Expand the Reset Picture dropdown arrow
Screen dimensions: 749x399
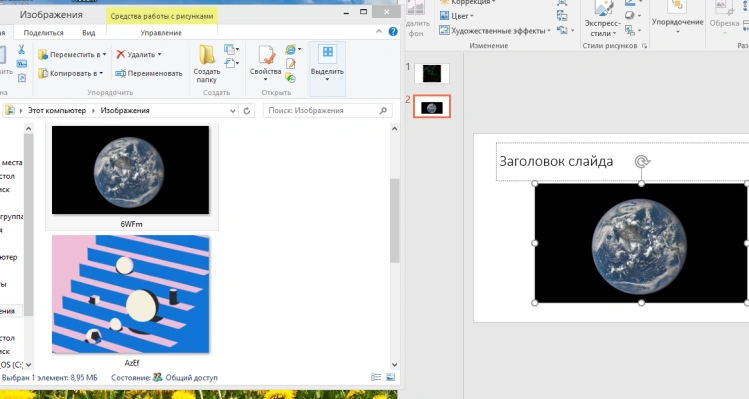point(572,31)
